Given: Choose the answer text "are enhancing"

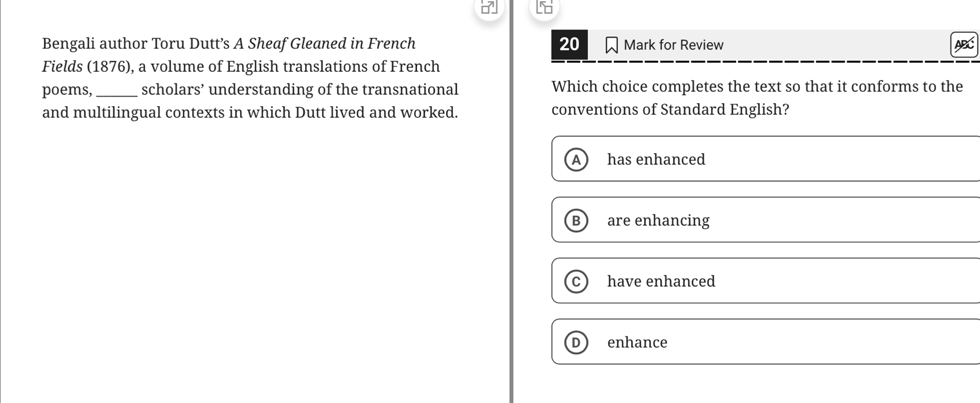Looking at the screenshot, I should (658, 220).
